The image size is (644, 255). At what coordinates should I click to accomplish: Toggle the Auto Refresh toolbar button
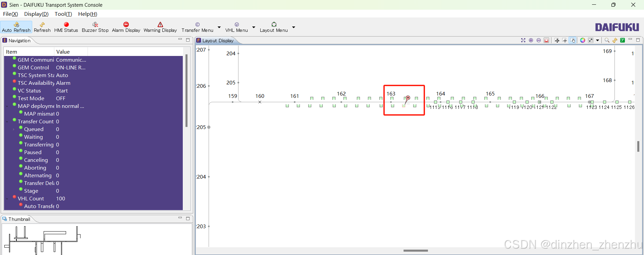click(16, 27)
